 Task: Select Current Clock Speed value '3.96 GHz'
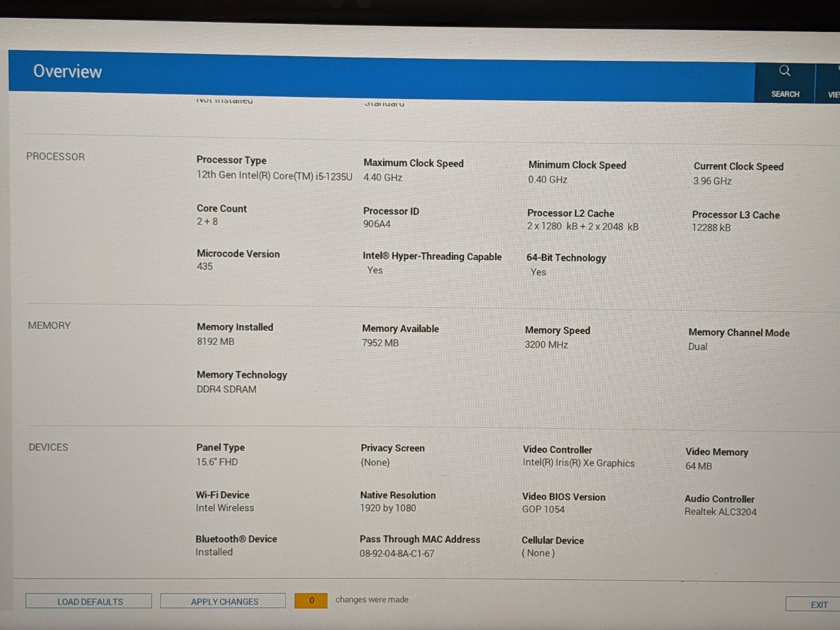[x=712, y=181]
